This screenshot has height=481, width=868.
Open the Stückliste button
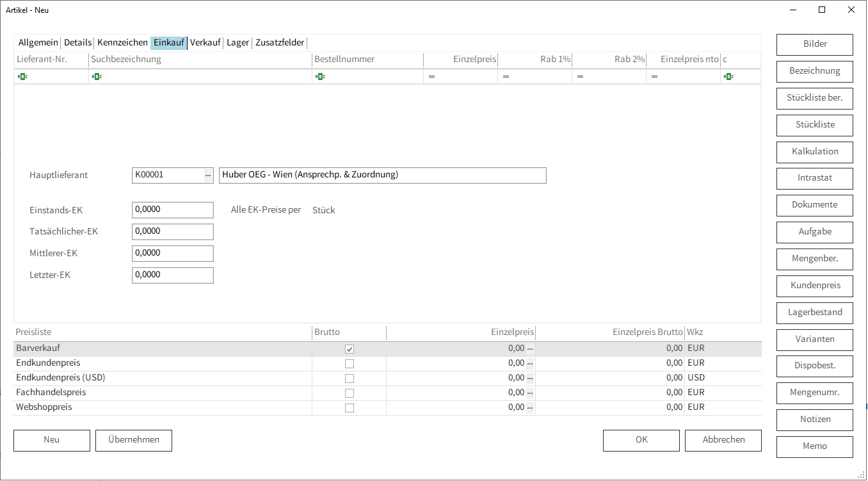[x=815, y=125]
